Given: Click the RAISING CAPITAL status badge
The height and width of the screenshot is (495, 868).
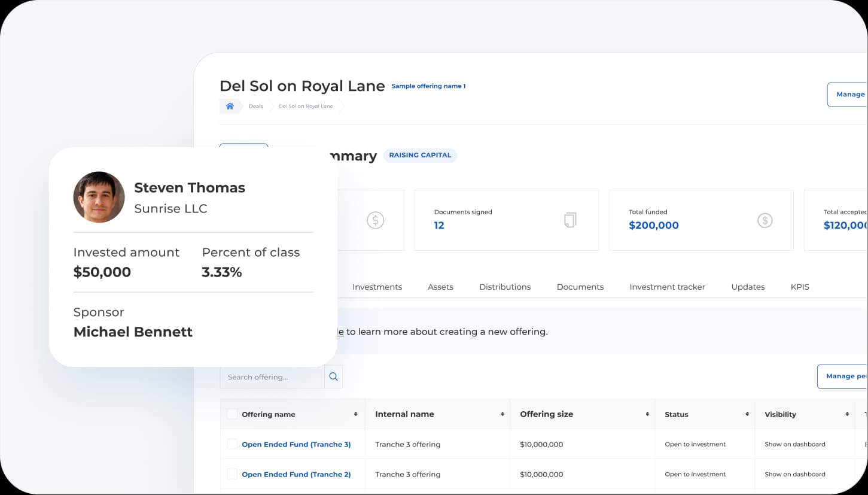Looking at the screenshot, I should tap(420, 155).
